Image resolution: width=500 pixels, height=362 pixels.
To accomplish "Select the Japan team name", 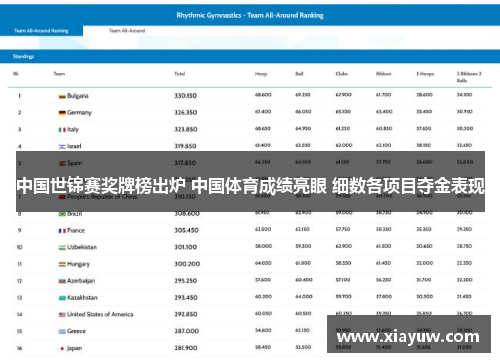I will (x=74, y=348).
